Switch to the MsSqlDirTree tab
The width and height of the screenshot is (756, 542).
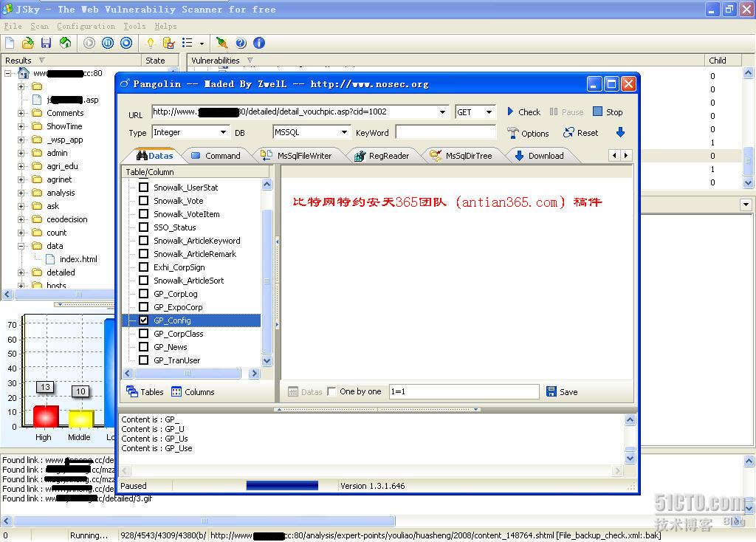[x=461, y=156]
